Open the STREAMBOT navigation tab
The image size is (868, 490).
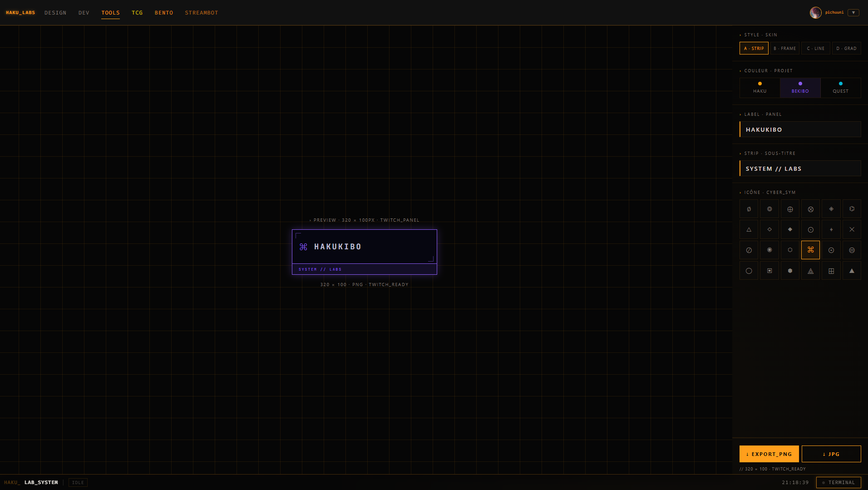[x=202, y=13]
